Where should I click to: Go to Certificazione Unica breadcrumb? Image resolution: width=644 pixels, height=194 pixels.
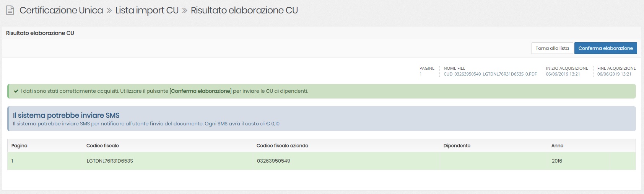[61, 10]
